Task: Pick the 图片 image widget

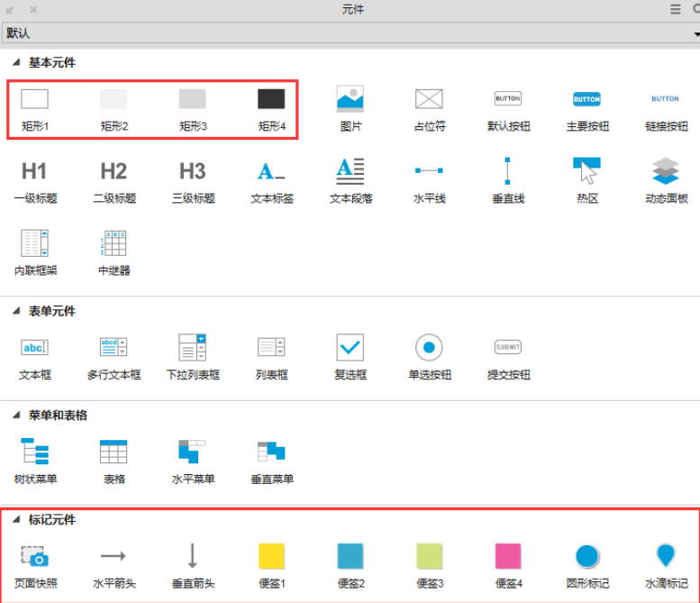Action: (x=350, y=109)
